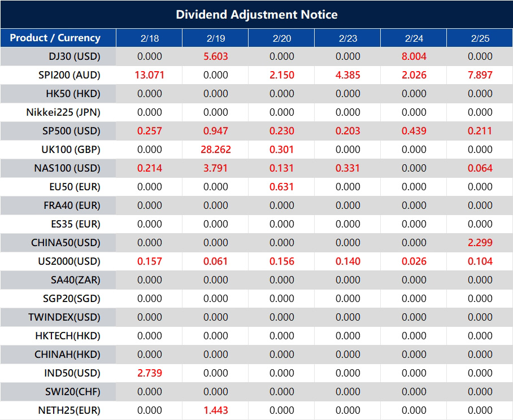Click the 2/18 column header
Viewport: 513px width, 420px height.
point(149,38)
